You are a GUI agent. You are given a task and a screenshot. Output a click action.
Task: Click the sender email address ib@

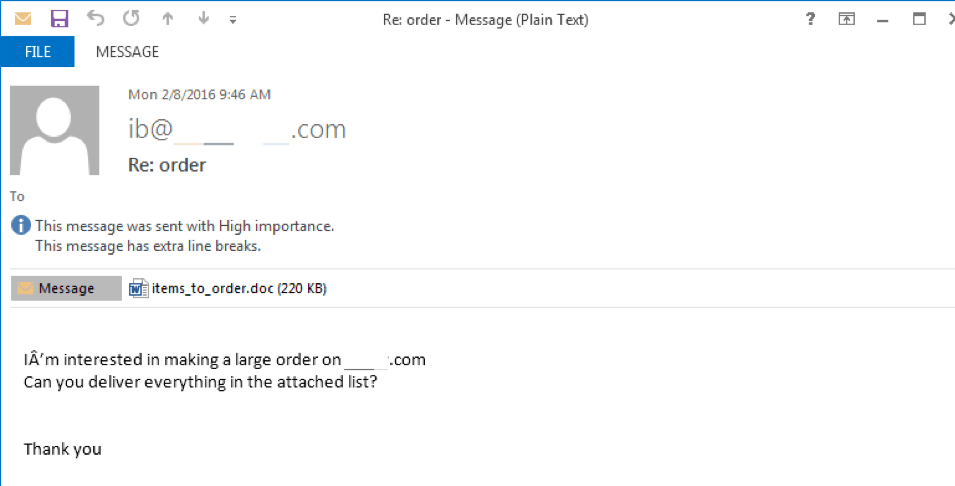pos(237,129)
